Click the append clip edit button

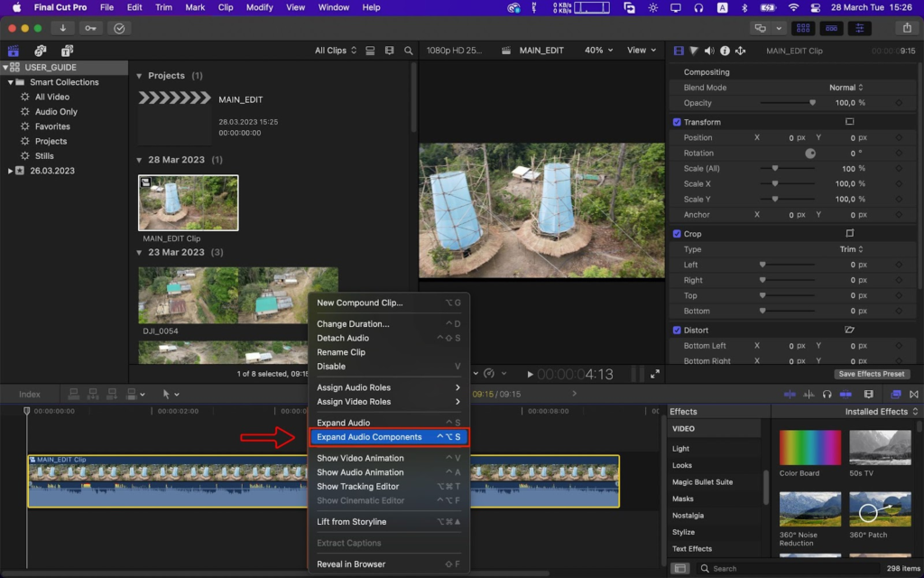tap(111, 394)
